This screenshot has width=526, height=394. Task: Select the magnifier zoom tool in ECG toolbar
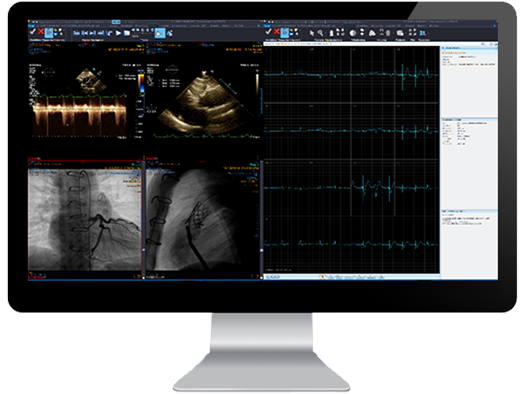(x=320, y=33)
